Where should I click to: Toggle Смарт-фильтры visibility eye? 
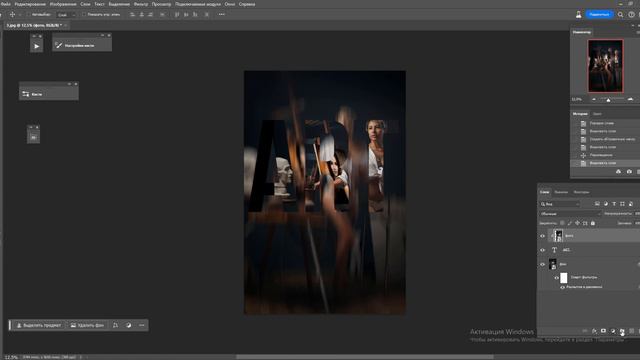pos(556,278)
